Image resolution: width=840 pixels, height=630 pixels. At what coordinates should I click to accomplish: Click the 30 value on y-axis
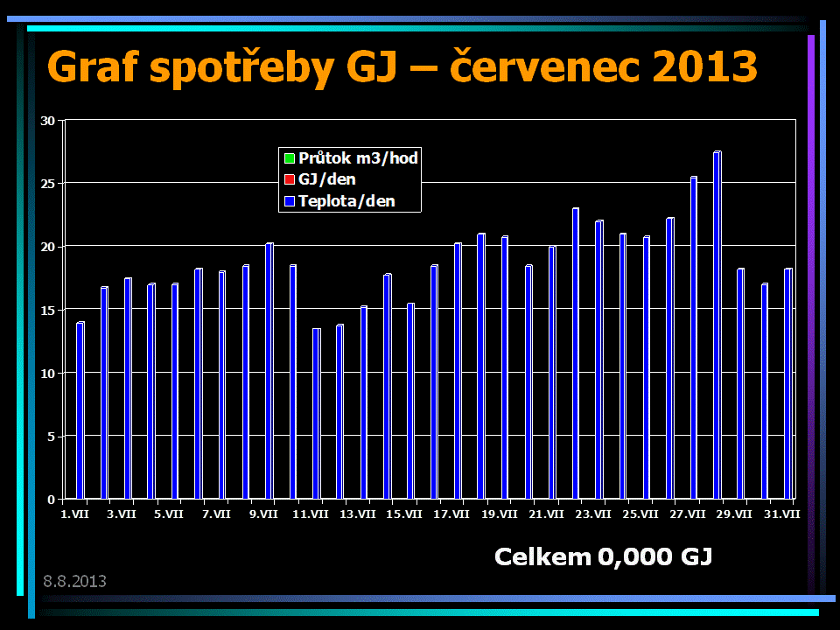coord(48,120)
